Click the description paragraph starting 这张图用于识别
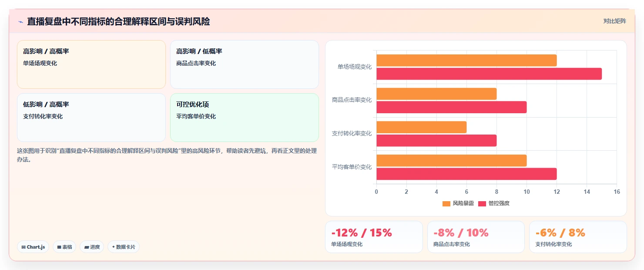 tap(167, 155)
